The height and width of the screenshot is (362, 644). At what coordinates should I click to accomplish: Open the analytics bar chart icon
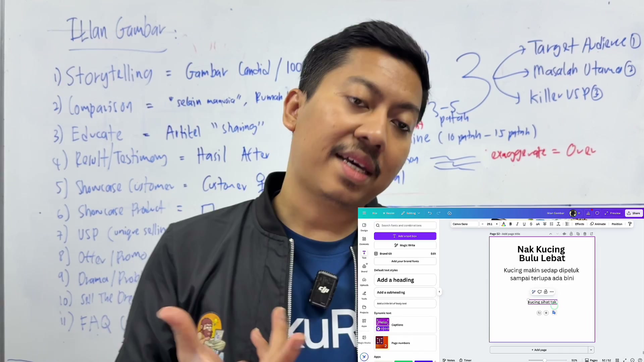[x=588, y=213]
